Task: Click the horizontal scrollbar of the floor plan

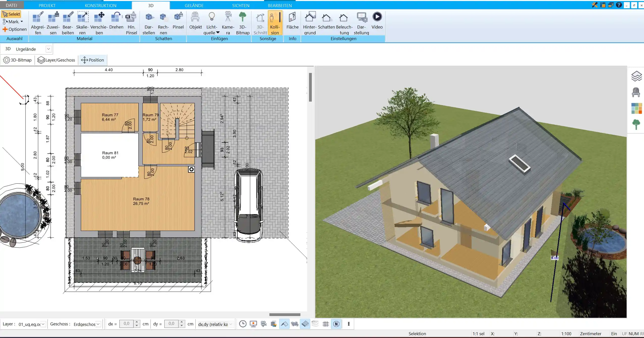Action: click(x=285, y=315)
